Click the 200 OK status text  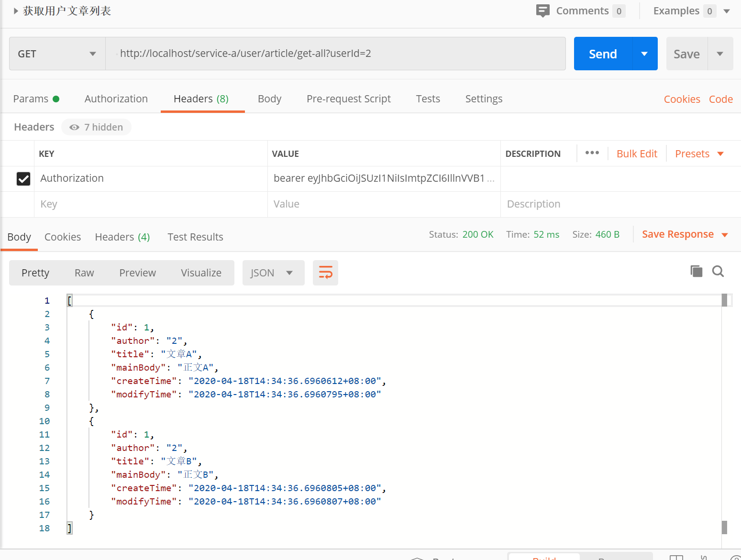pyautogui.click(x=477, y=234)
